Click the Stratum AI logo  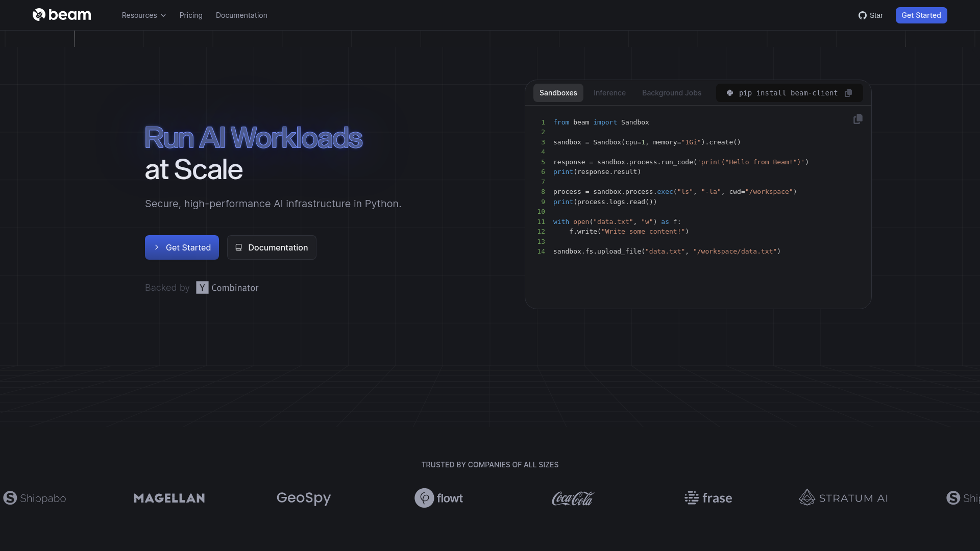click(843, 497)
